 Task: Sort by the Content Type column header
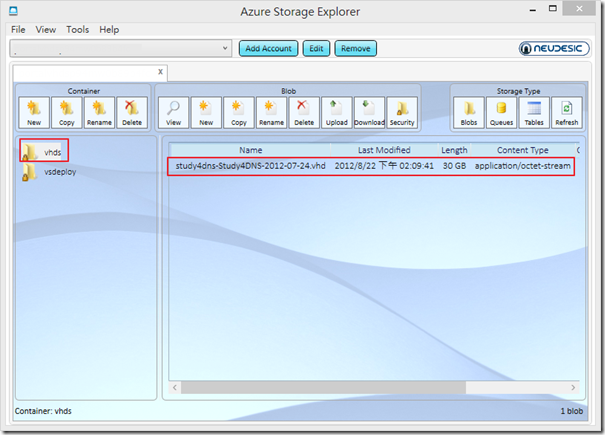click(523, 150)
